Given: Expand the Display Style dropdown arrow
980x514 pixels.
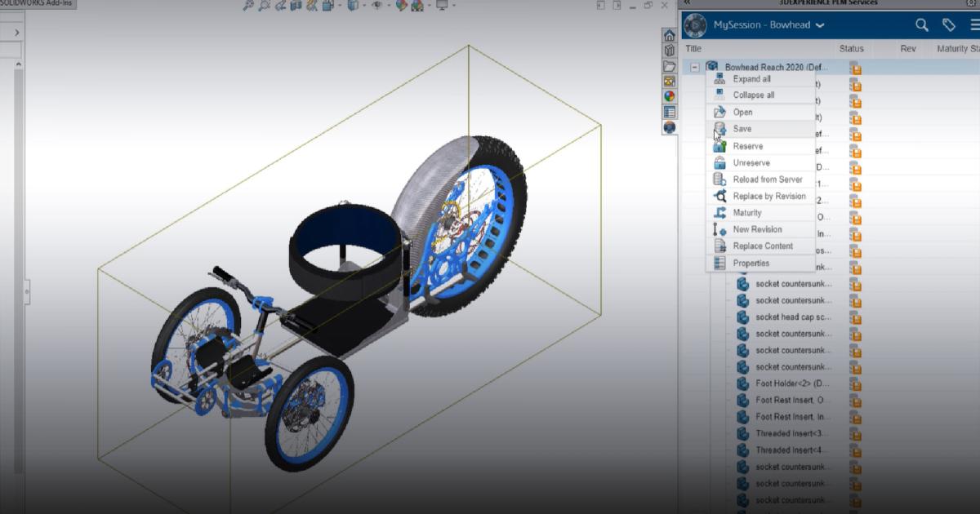Looking at the screenshot, I should [x=364, y=5].
